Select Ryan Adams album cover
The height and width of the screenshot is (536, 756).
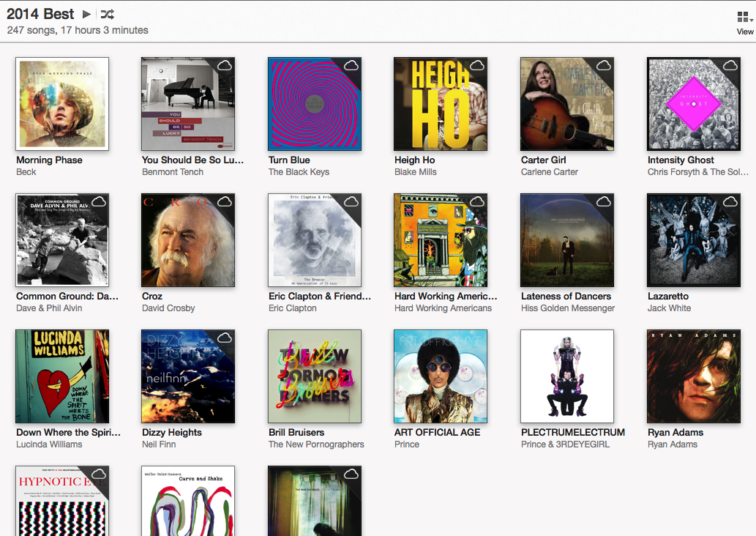pyautogui.click(x=693, y=376)
